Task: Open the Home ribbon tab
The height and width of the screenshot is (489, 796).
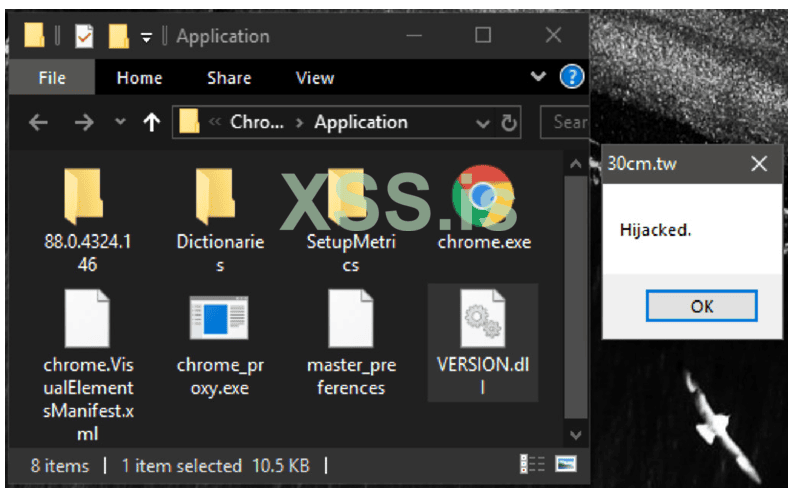Action: (x=140, y=78)
